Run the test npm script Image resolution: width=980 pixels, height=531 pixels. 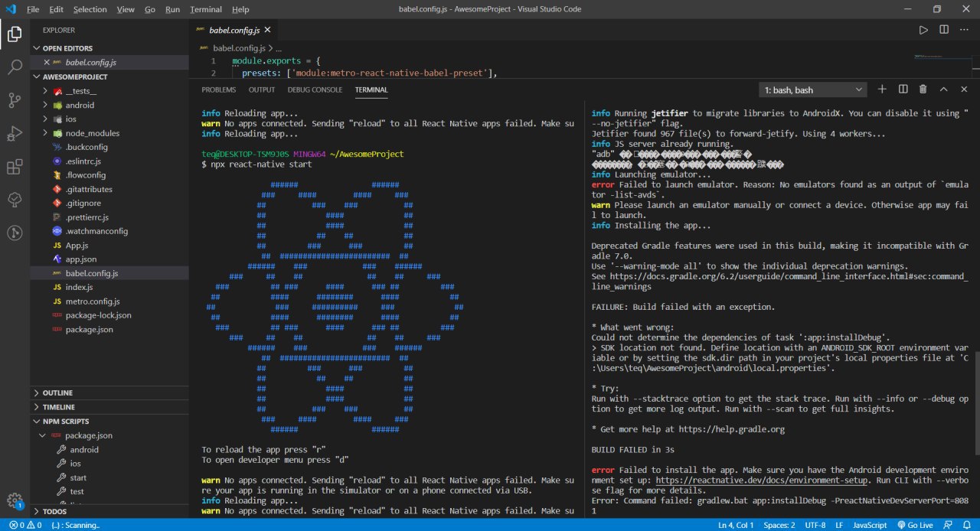(x=77, y=491)
